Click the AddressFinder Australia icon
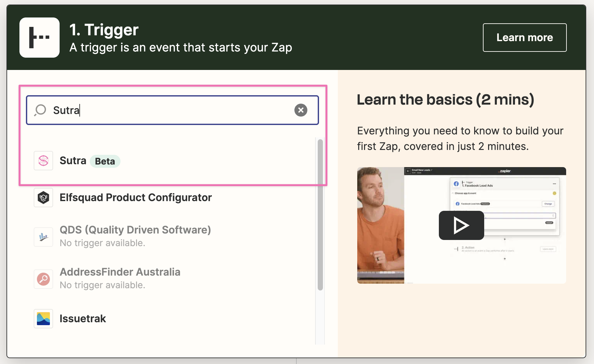 click(x=43, y=279)
